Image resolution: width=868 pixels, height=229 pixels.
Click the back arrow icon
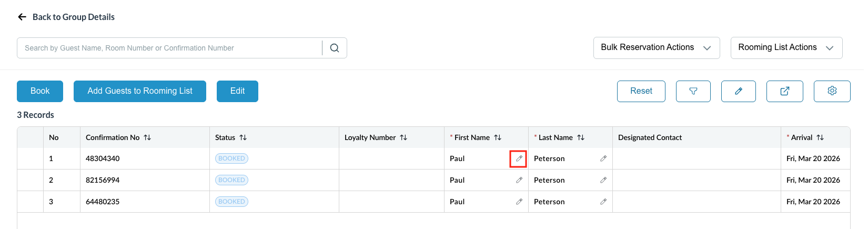(22, 17)
